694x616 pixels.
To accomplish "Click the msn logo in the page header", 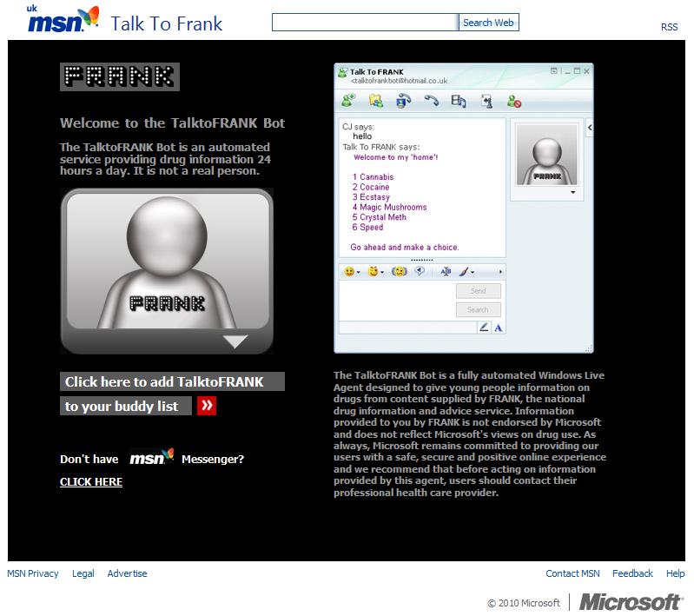I will tap(63, 19).
